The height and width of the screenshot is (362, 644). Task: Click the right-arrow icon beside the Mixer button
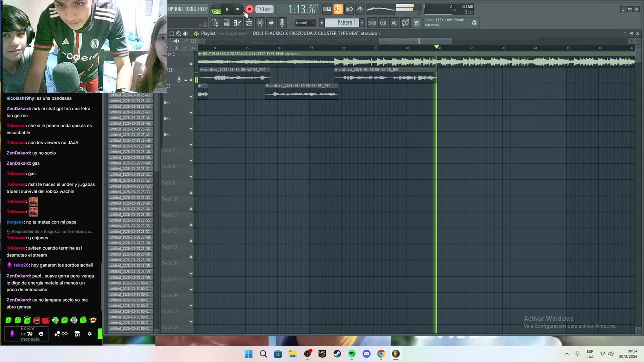click(x=271, y=23)
